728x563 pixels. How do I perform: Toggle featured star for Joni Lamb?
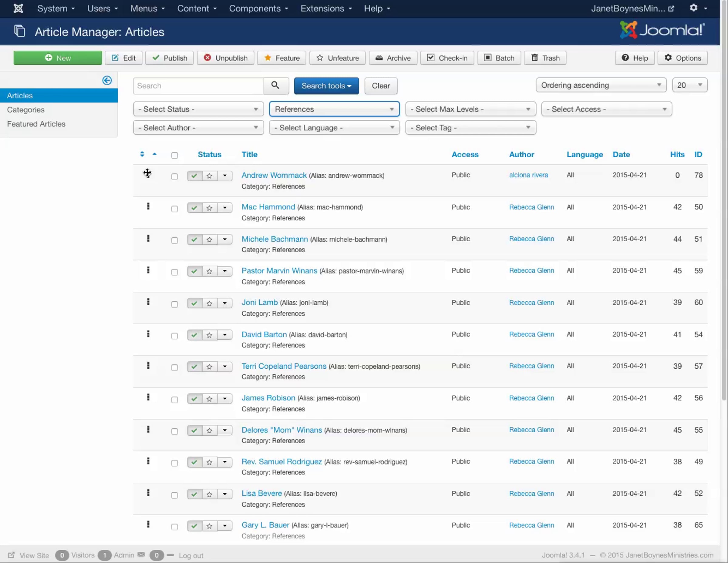tap(210, 303)
